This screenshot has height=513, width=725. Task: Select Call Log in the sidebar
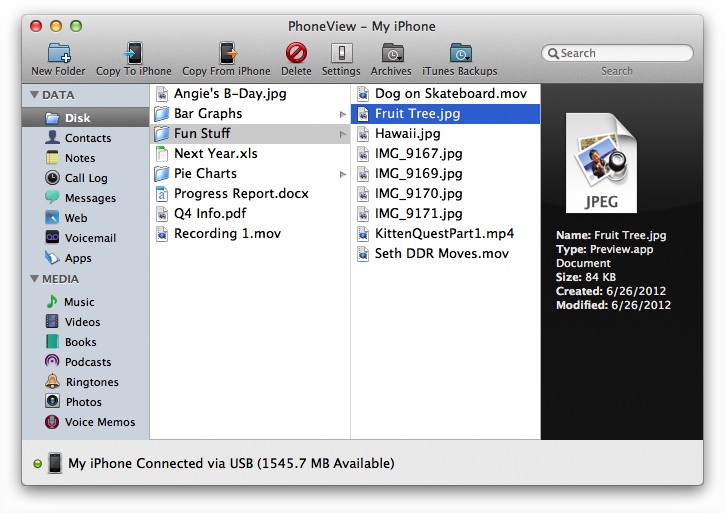pyautogui.click(x=86, y=178)
